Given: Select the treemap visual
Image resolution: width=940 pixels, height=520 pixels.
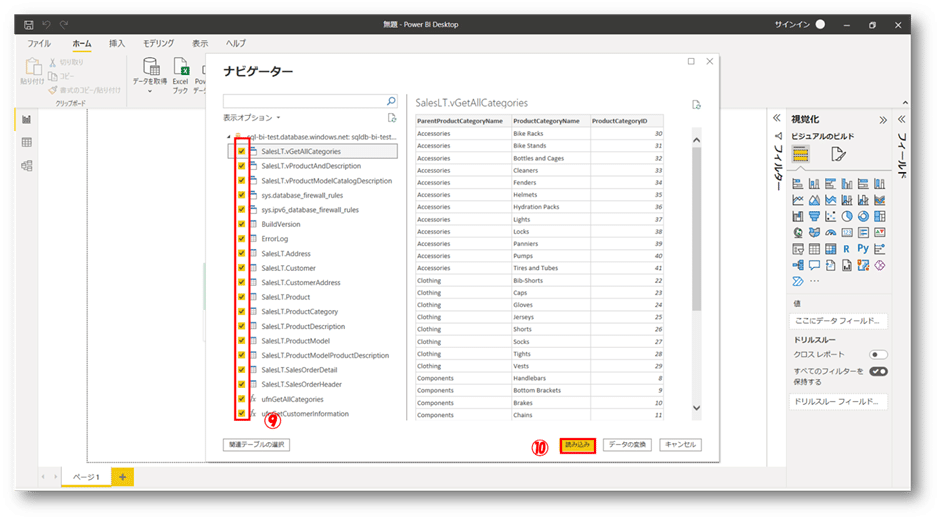Looking at the screenshot, I should [879, 217].
